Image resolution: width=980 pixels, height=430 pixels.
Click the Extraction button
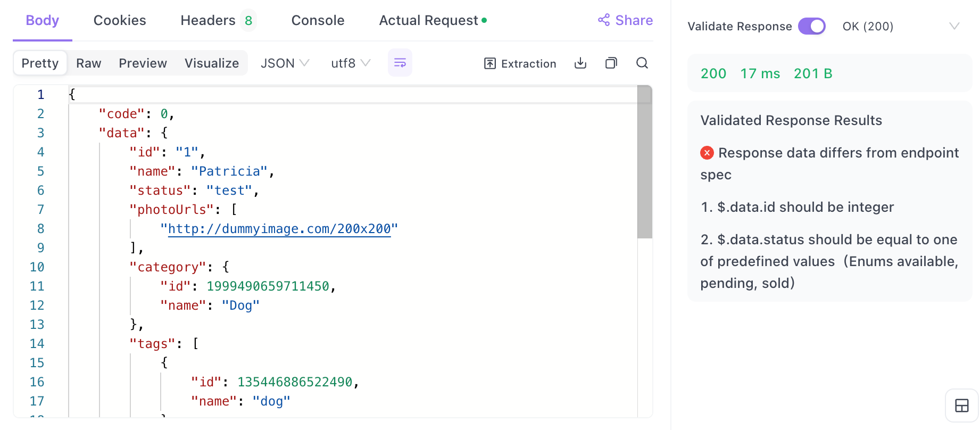[520, 63]
